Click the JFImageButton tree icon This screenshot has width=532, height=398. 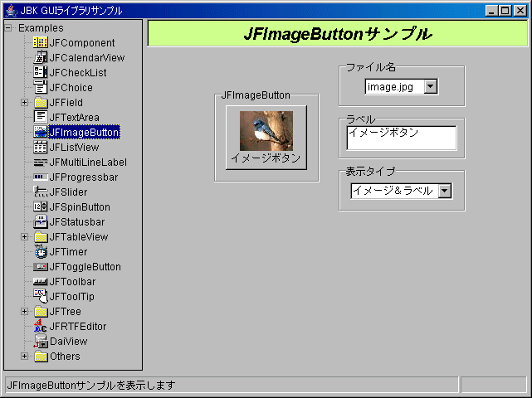[x=41, y=132]
